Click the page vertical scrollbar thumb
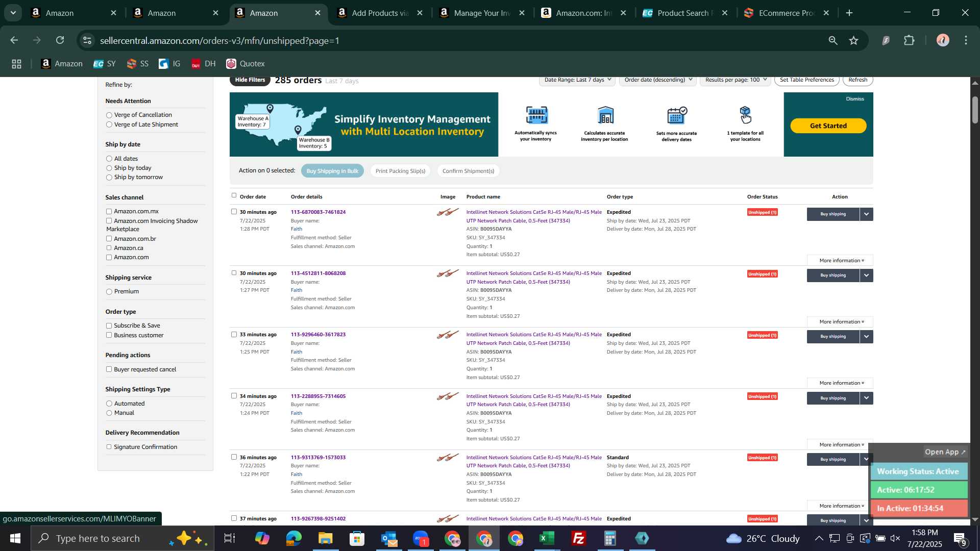Viewport: 980px width, 551px height. [975, 110]
